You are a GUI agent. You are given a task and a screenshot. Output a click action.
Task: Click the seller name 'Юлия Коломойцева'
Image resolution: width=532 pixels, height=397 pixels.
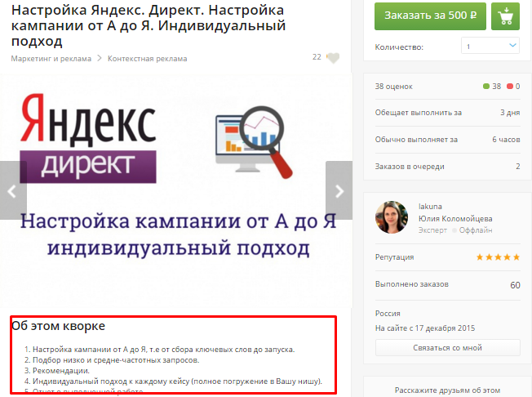click(455, 219)
